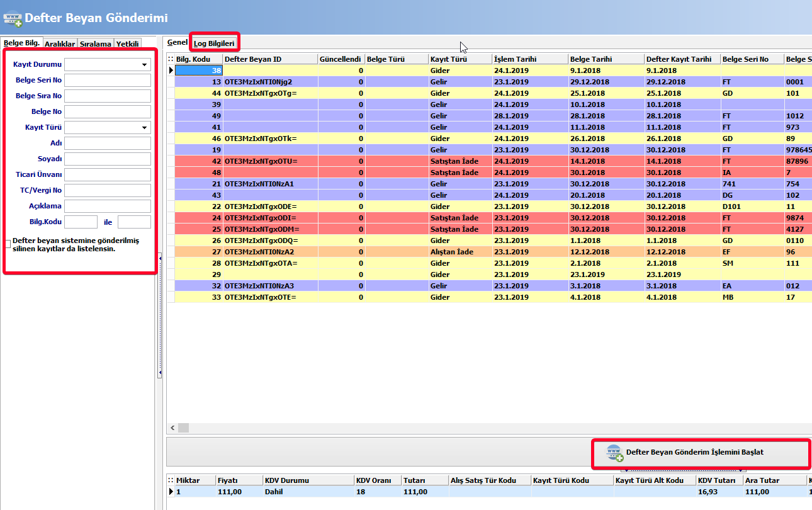The width and height of the screenshot is (812, 510).
Task: Click the KDV Durumu column header
Action: click(x=308, y=480)
